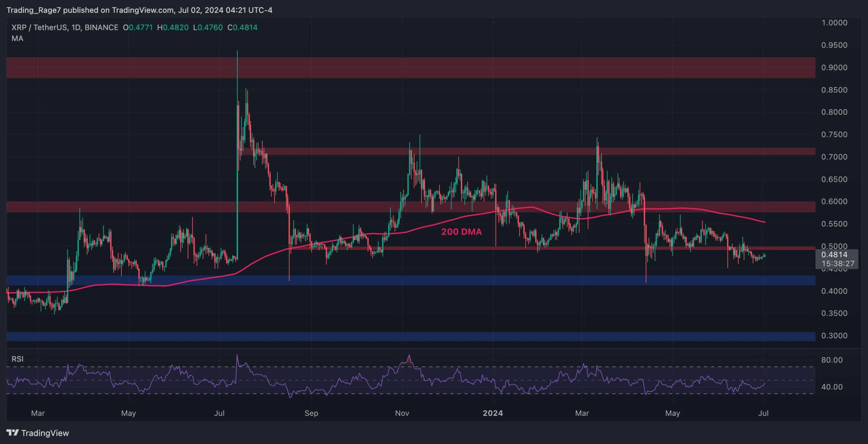Click the final Jul marker on time axis
Viewport: 868px width, 444px height.
pyautogui.click(x=763, y=413)
